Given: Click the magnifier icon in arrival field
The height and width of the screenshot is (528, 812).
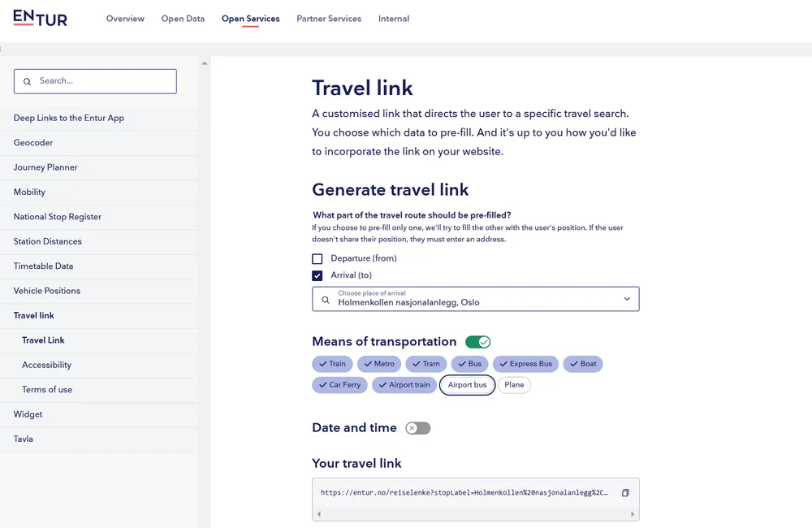Looking at the screenshot, I should click(x=326, y=299).
